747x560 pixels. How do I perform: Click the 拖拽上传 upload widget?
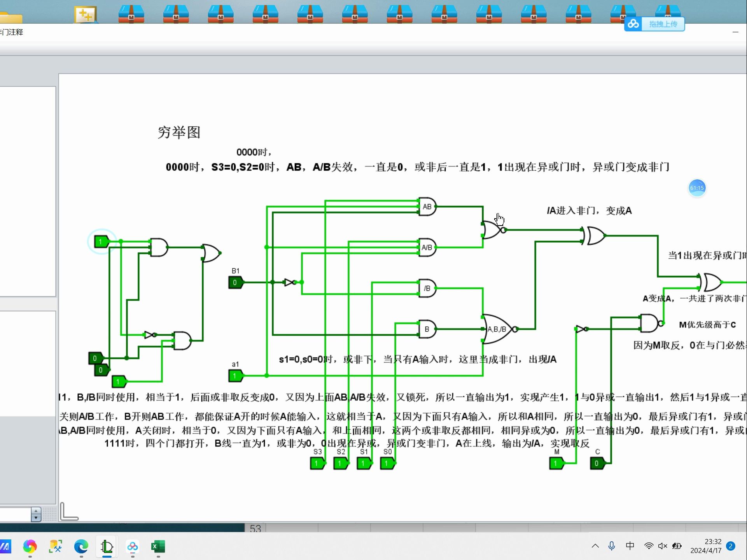tap(654, 24)
